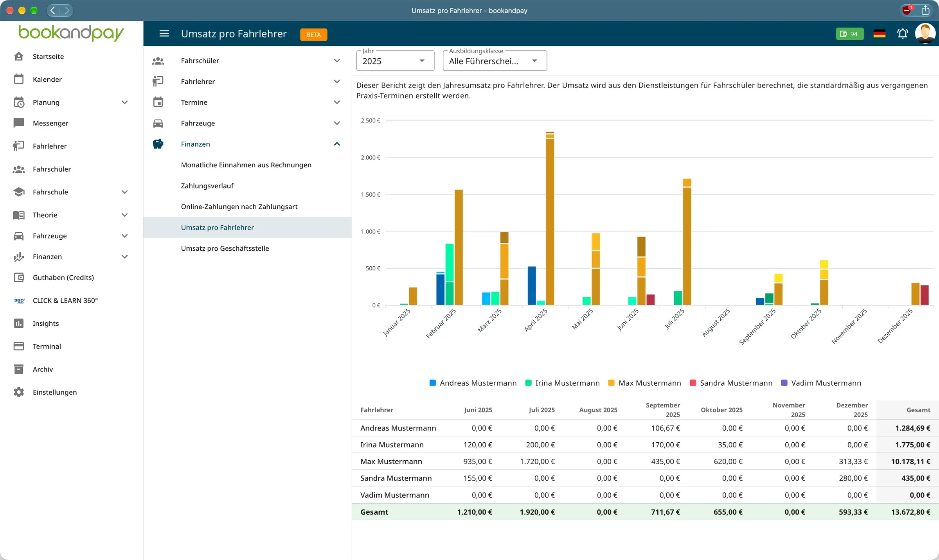Click the Terminal card icon
This screenshot has height=560, width=939.
click(x=19, y=346)
